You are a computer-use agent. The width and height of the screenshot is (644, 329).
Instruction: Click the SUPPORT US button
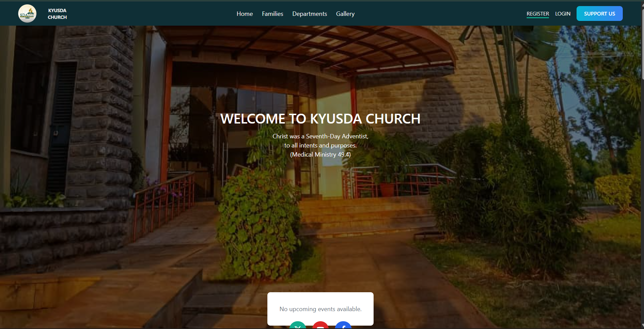tap(599, 13)
